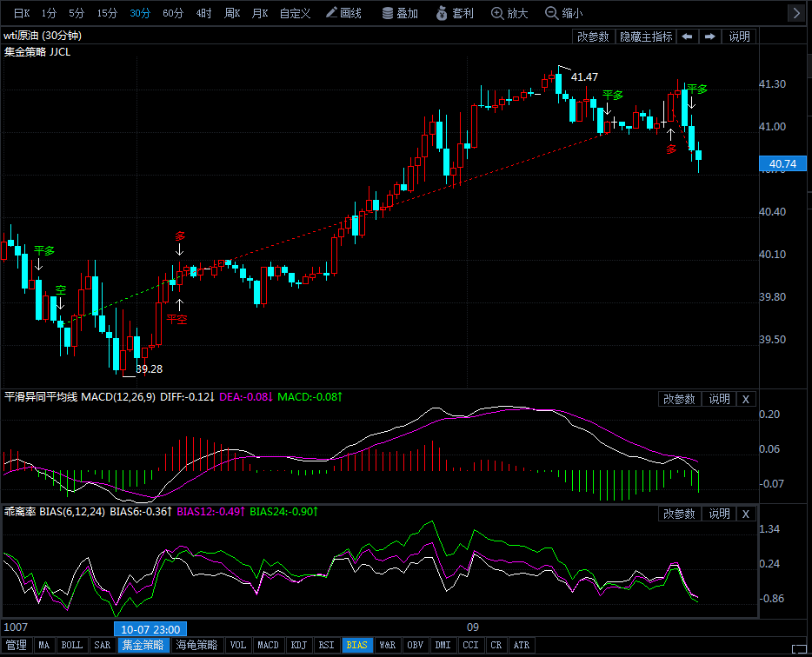Open the 自定义 custom period option

pos(295,13)
